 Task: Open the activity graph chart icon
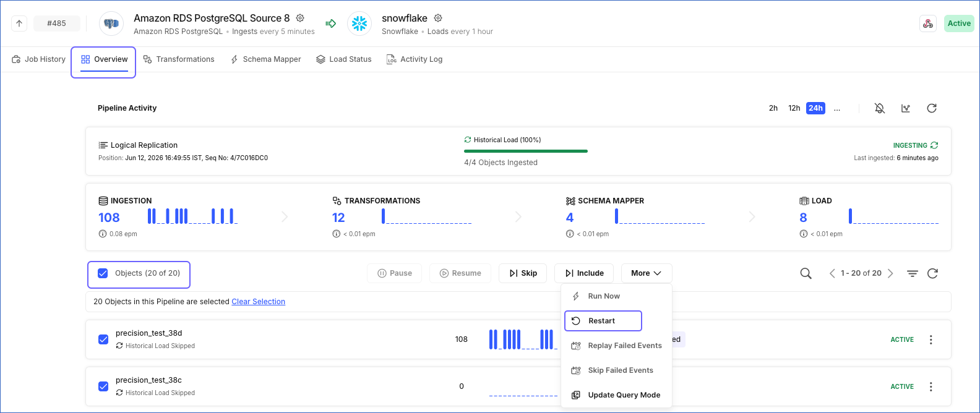click(906, 108)
